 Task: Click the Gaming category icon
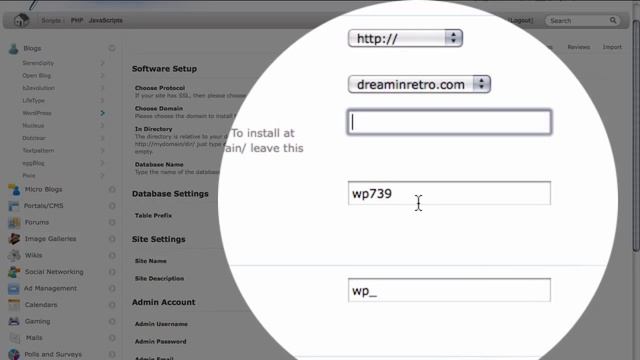click(14, 321)
